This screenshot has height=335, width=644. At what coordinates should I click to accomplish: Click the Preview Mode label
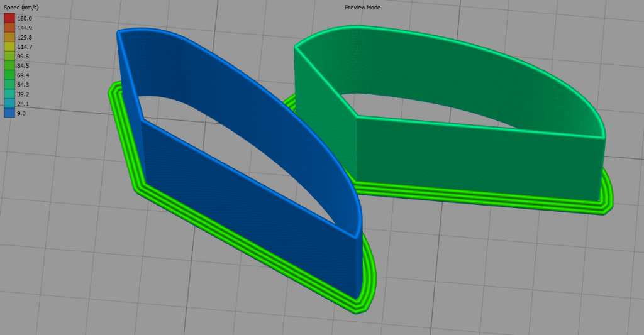362,8
